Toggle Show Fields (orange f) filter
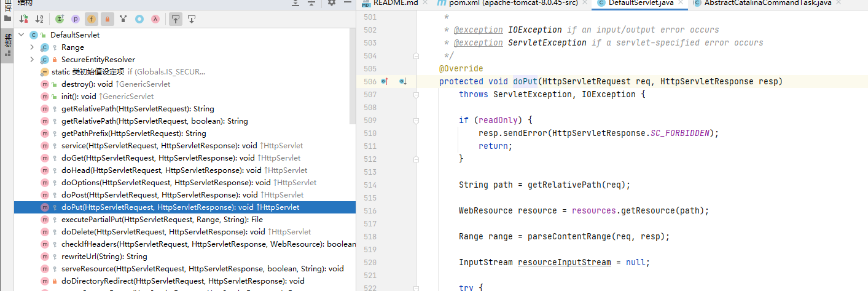The image size is (868, 291). (92, 19)
